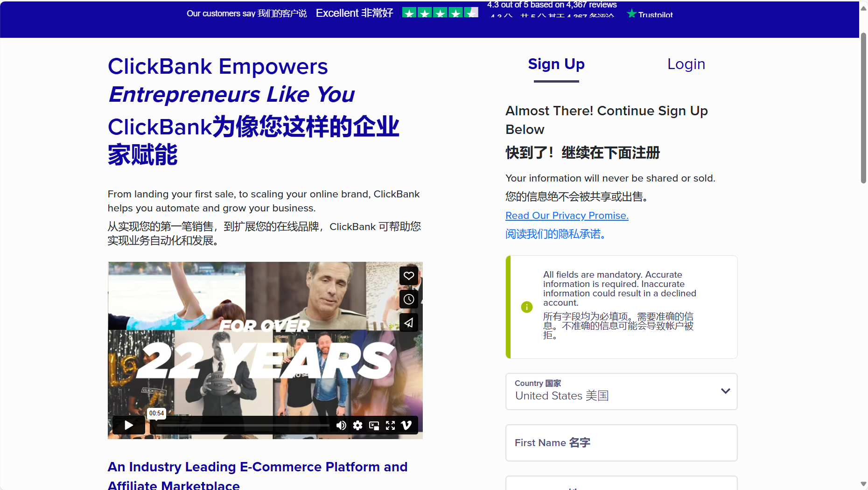The image size is (868, 490).
Task: Seek along the video progress bar
Action: 243,425
